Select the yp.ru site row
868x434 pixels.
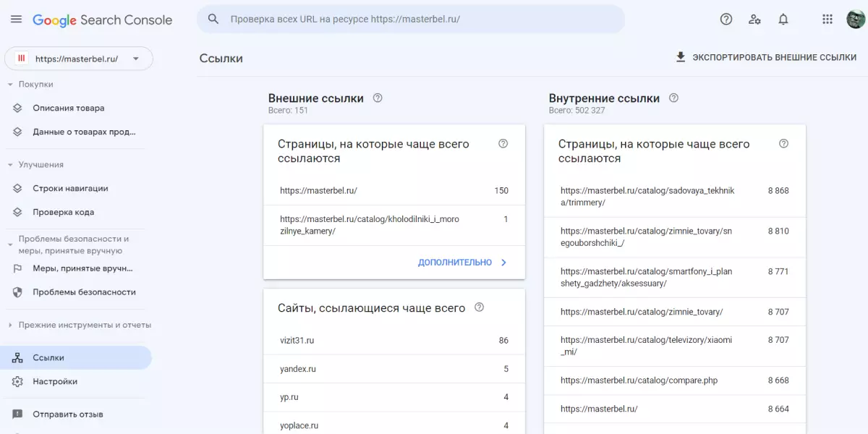[x=394, y=397]
